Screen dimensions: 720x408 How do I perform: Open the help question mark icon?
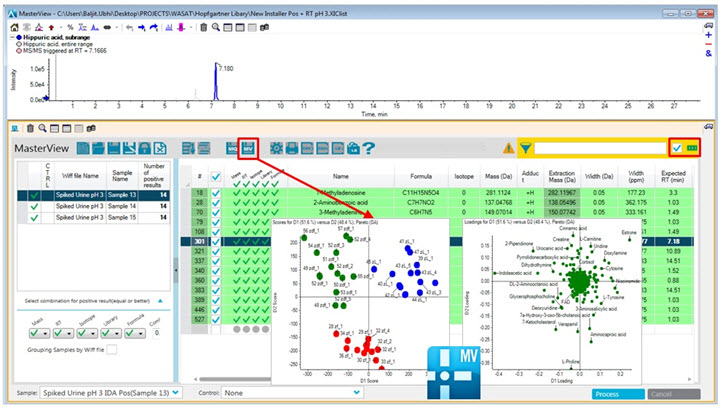[369, 148]
